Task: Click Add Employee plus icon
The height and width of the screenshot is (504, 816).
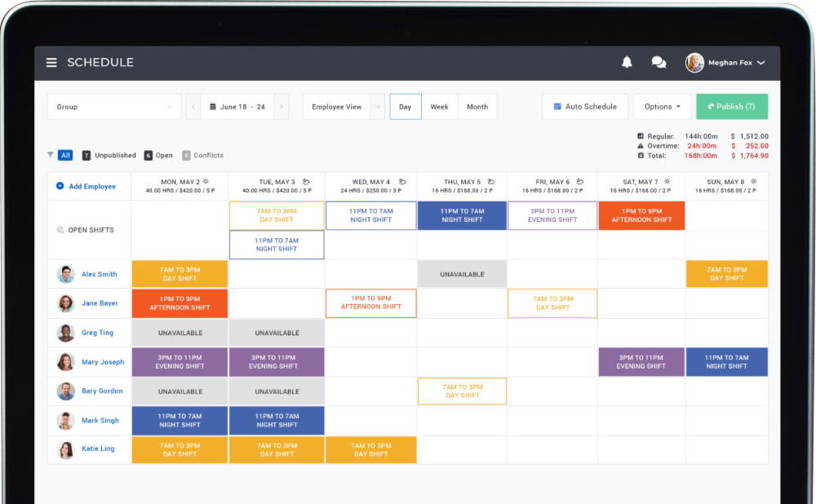Action: 60,186
